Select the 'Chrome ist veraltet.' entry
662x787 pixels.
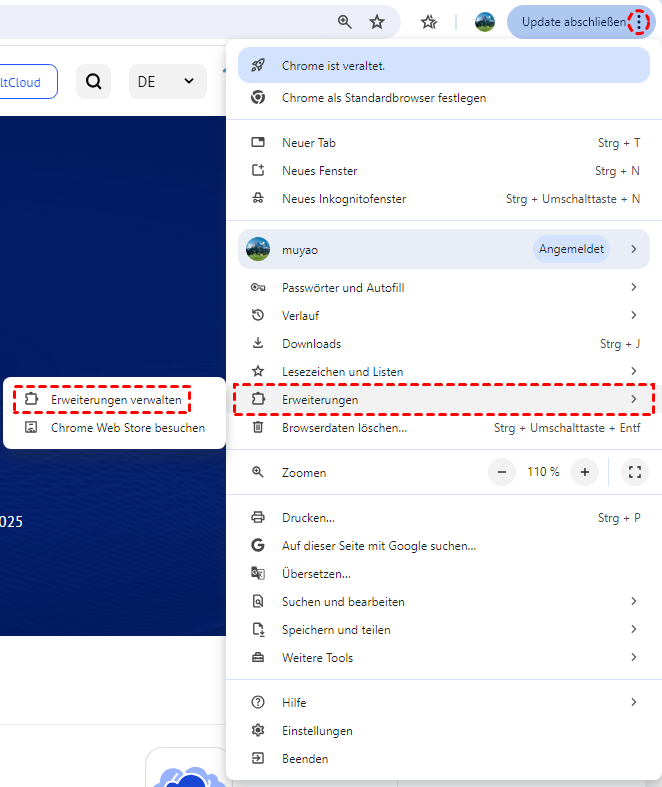tap(444, 65)
